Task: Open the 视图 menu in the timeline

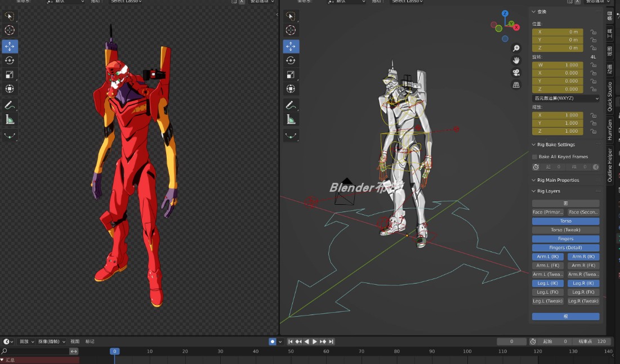Action: pos(75,341)
